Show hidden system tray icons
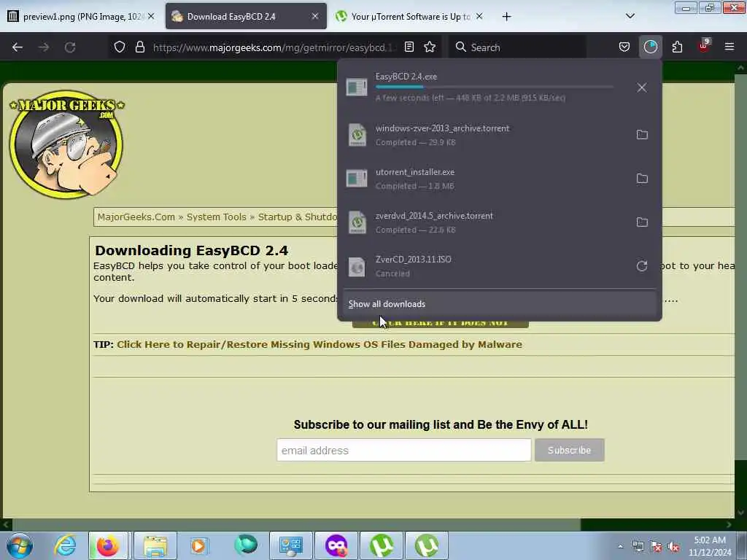 tap(620, 547)
